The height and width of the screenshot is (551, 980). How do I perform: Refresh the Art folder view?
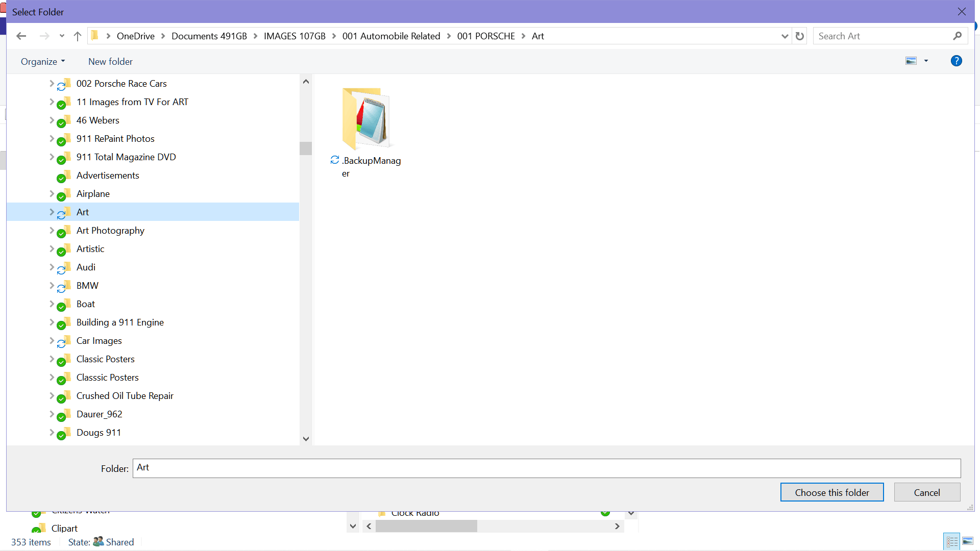pos(800,36)
